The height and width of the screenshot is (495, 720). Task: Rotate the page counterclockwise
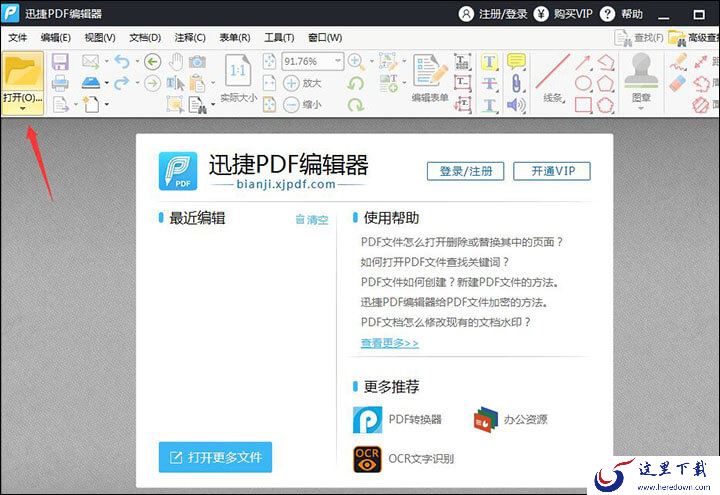tap(356, 83)
